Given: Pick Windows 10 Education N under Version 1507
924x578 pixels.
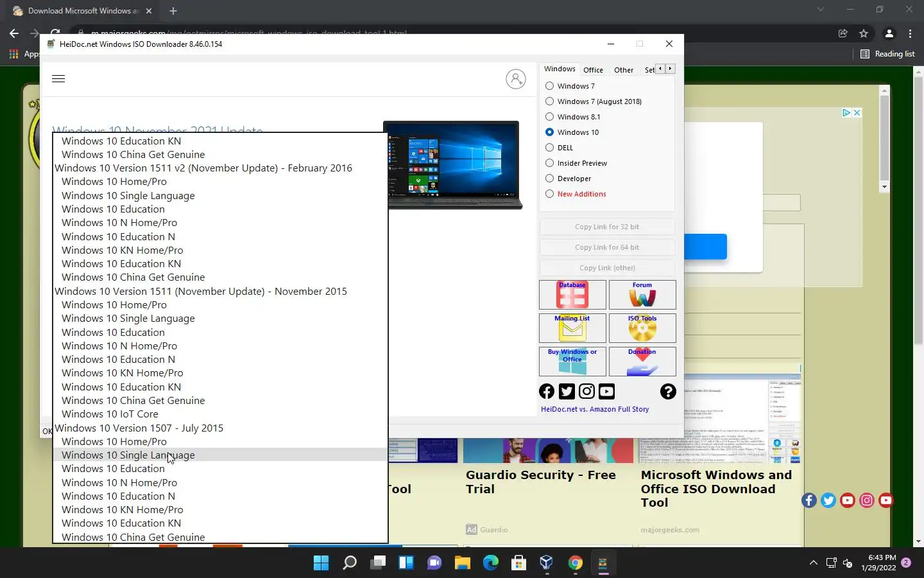Looking at the screenshot, I should (x=220, y=496).
